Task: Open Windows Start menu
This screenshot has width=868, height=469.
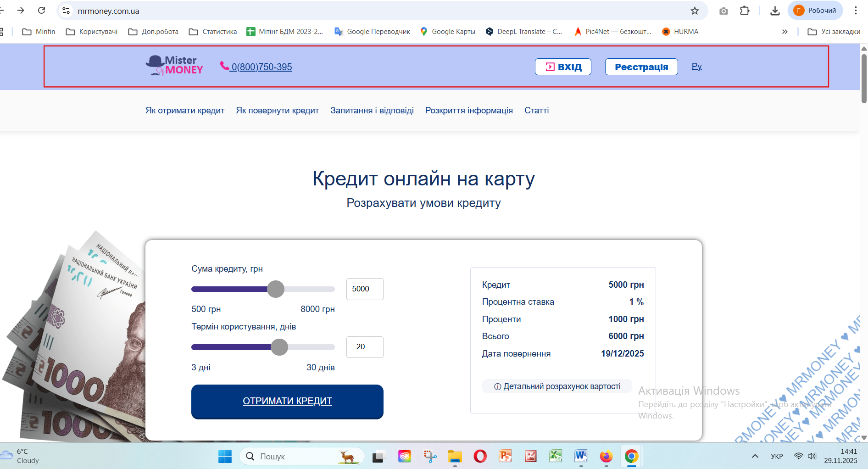Action: pyautogui.click(x=225, y=456)
